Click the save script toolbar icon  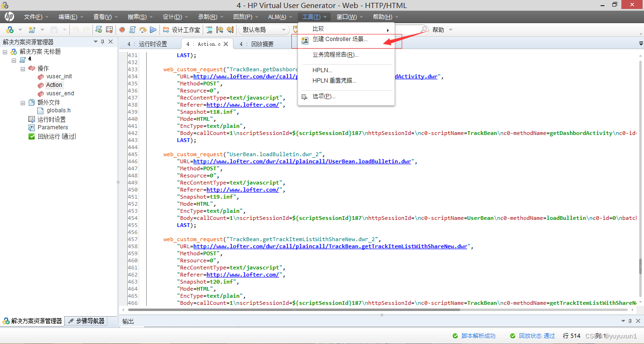54,30
